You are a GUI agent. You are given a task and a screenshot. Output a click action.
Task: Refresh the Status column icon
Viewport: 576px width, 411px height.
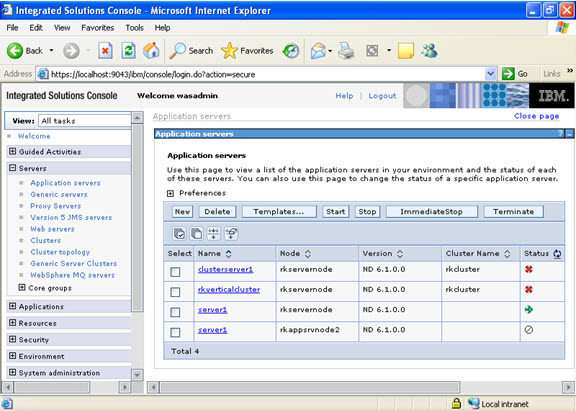pos(557,253)
